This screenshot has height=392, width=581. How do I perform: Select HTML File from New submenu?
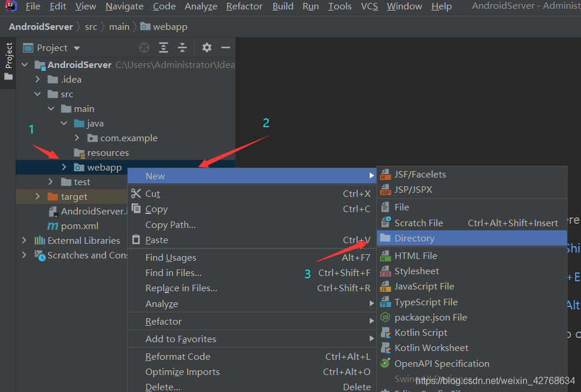tap(415, 256)
